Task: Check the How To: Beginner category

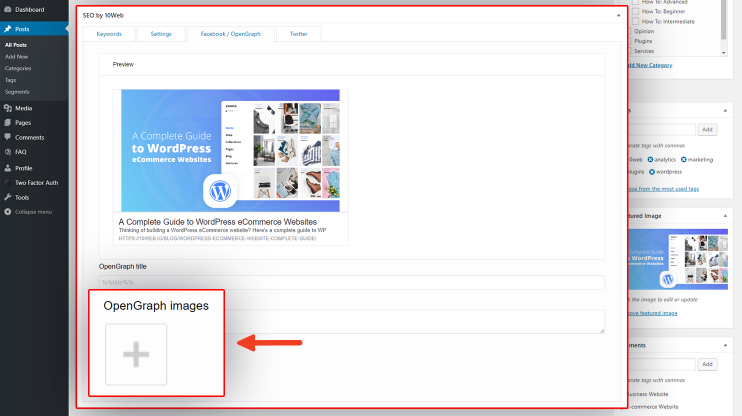Action: click(x=636, y=11)
